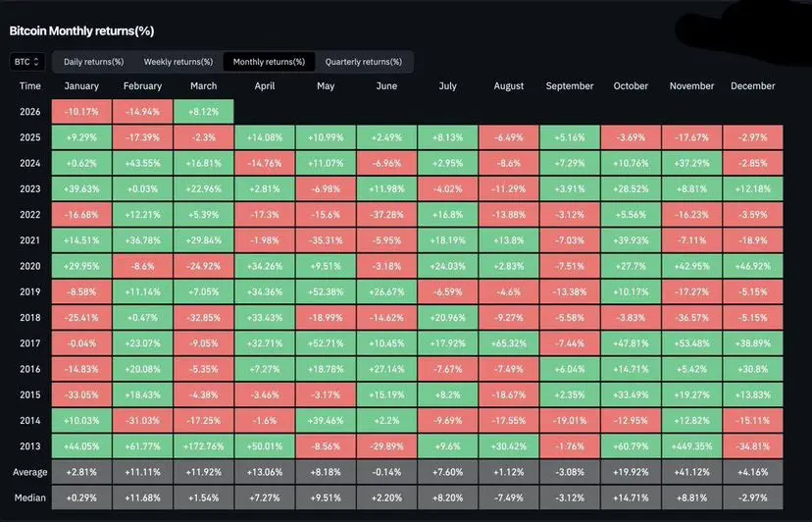The image size is (812, 522).
Task: Click the Time column header
Action: click(x=30, y=86)
